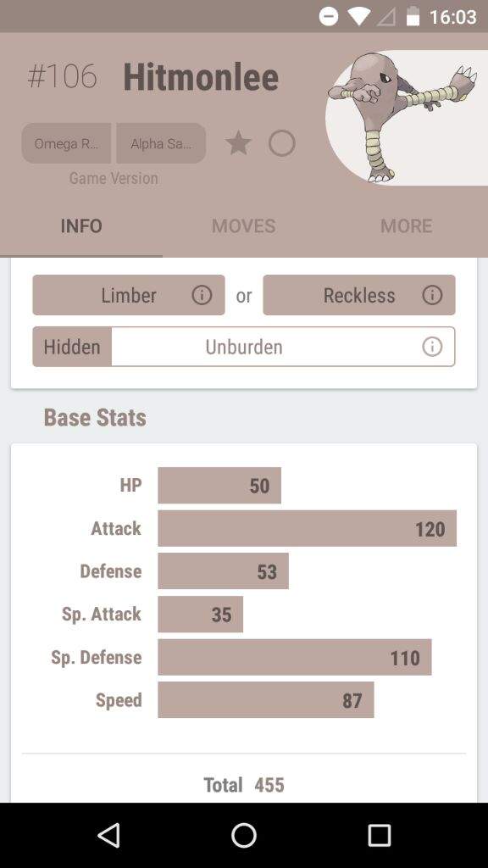Tap the Hitmonlee artwork image
Screen dimensions: 488x868
pos(407,118)
